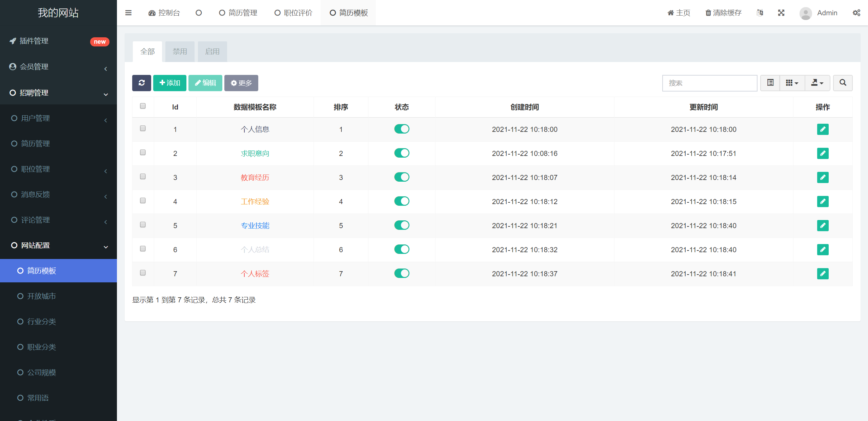Switch to 启用 filter tab
The image size is (868, 421).
tap(212, 52)
